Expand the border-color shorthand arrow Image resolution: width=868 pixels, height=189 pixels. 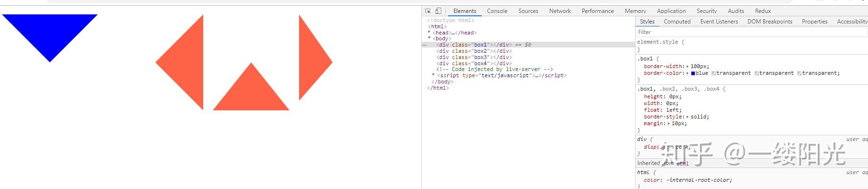687,73
